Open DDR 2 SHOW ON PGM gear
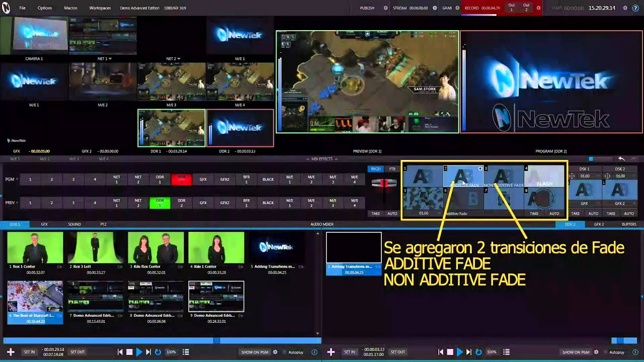 point(596,352)
